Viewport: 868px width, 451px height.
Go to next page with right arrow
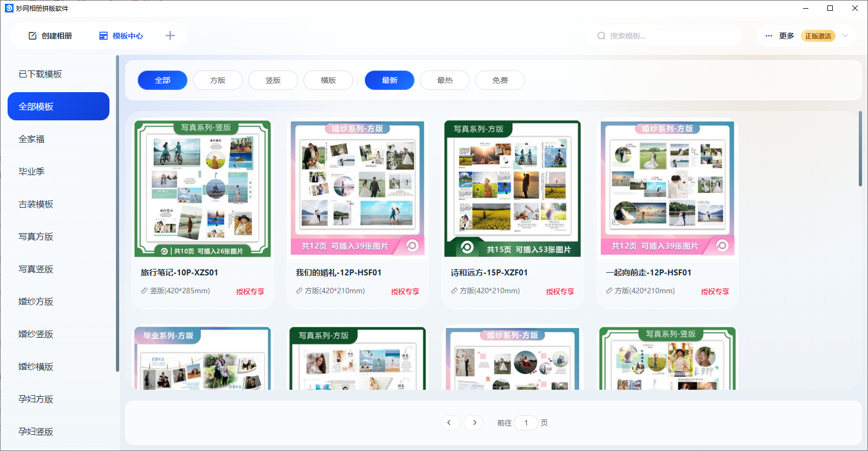coord(474,423)
